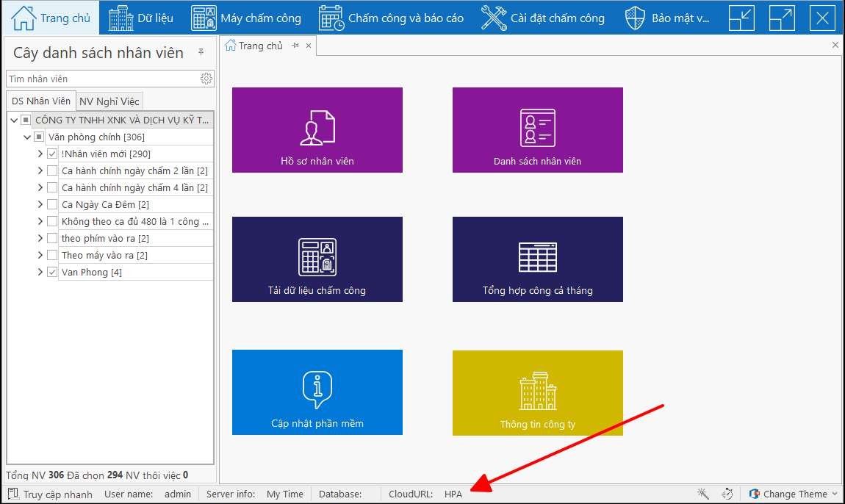Collapse the Văn phòng chính node
845x504 pixels.
pyautogui.click(x=27, y=137)
